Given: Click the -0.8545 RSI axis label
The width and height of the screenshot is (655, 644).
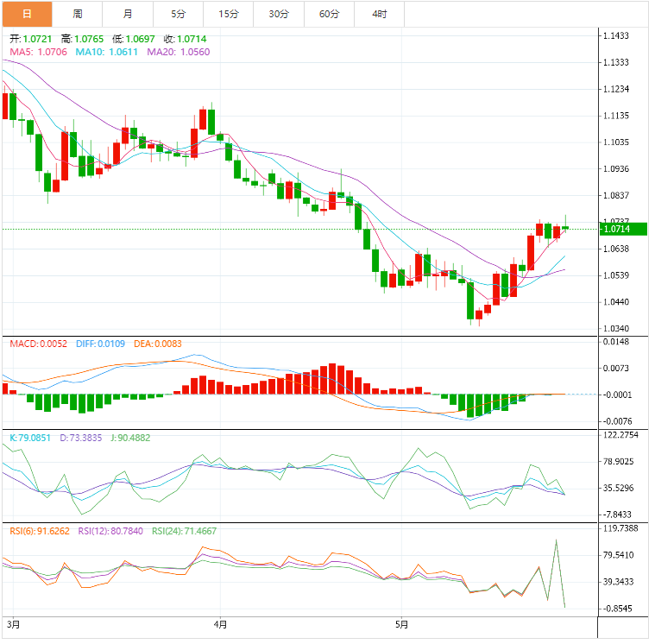Looking at the screenshot, I should [x=617, y=609].
